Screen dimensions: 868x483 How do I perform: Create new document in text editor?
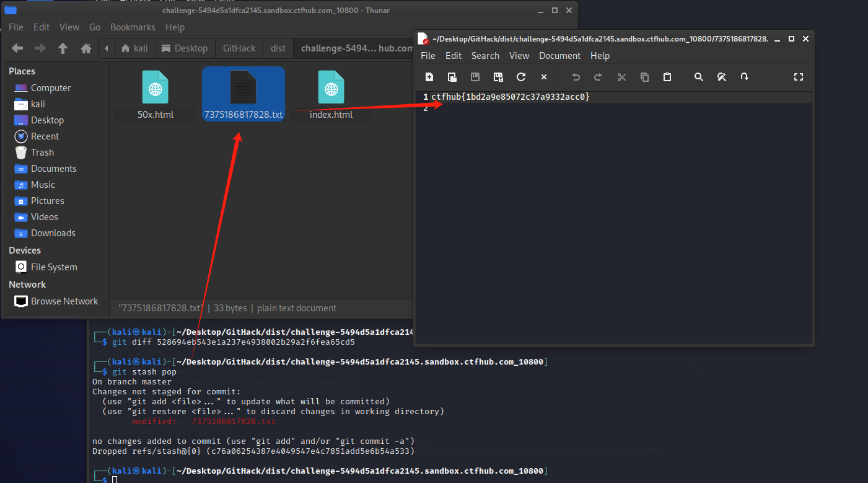tap(429, 77)
